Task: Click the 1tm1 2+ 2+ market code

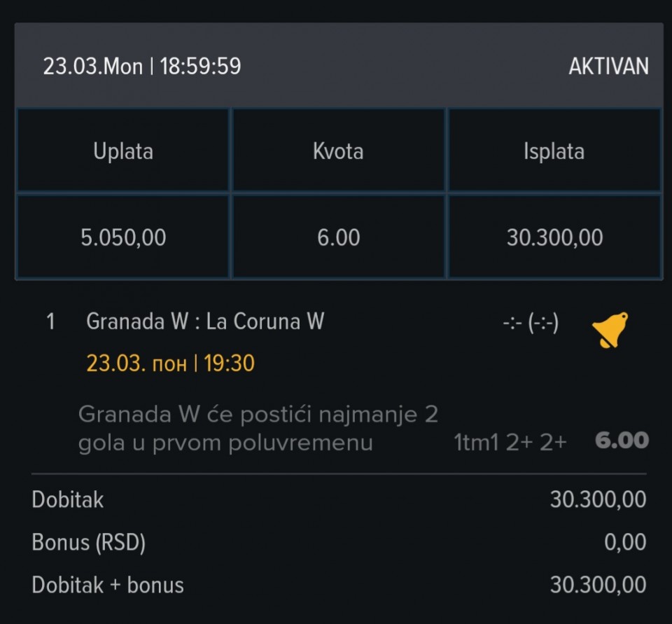Action: pos(510,442)
